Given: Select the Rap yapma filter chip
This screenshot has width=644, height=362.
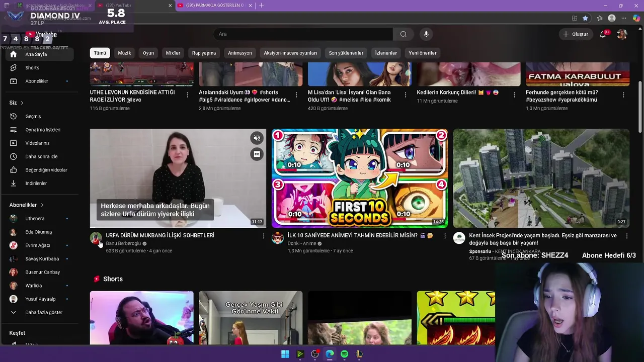Looking at the screenshot, I should [204, 53].
